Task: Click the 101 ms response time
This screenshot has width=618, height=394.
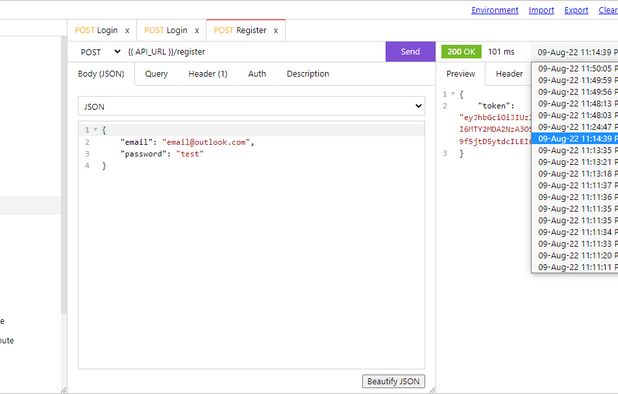Action: point(501,52)
